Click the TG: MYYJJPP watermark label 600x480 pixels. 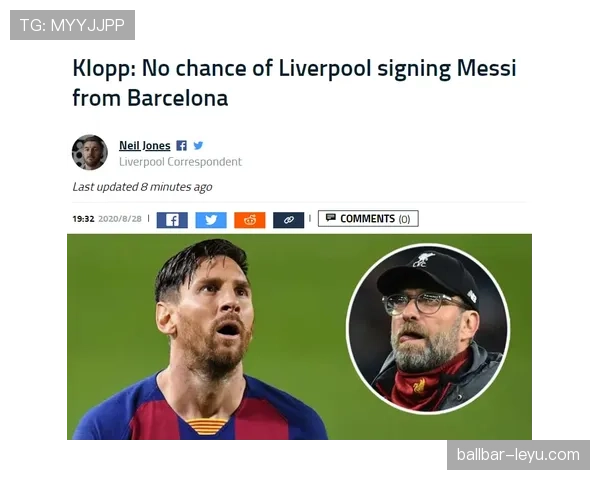point(72,25)
